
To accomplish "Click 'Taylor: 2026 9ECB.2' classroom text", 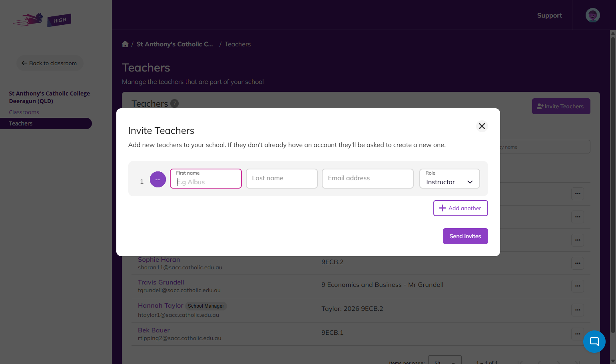I will 352,309.
